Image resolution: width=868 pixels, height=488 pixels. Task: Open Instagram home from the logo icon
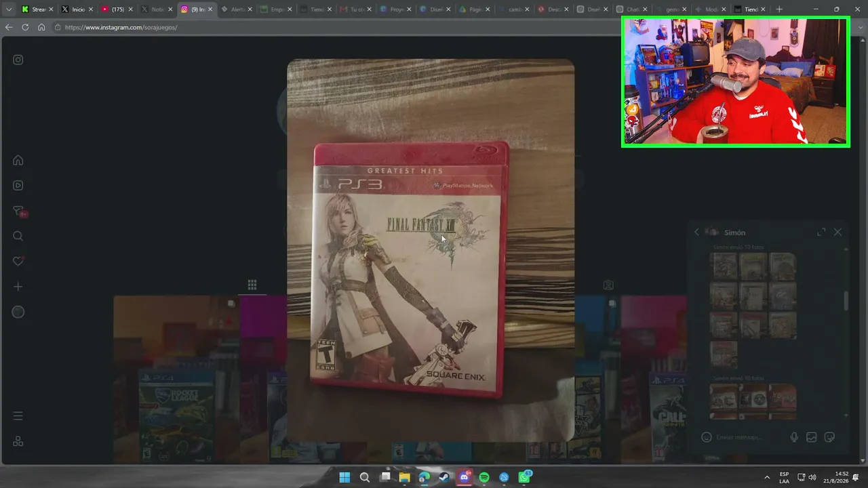18,60
